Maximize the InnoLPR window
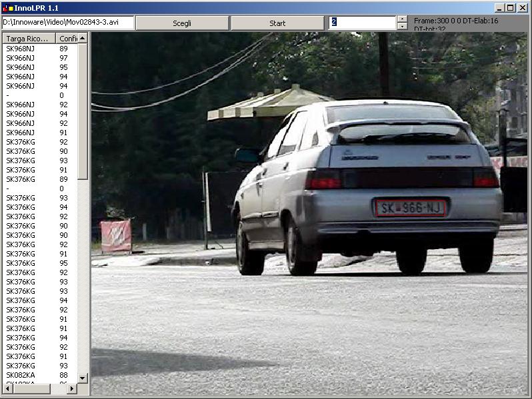The width and height of the screenshot is (532, 399). (x=511, y=7)
